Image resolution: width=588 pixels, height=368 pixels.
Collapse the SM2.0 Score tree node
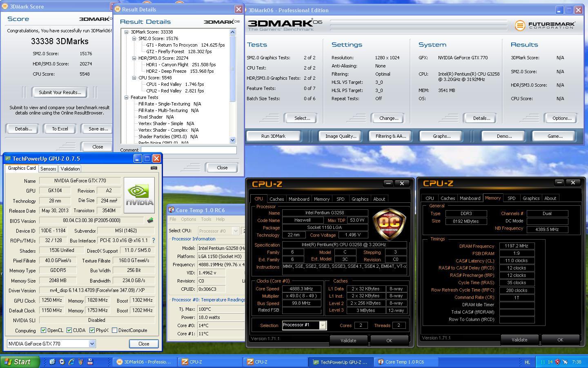click(x=134, y=38)
